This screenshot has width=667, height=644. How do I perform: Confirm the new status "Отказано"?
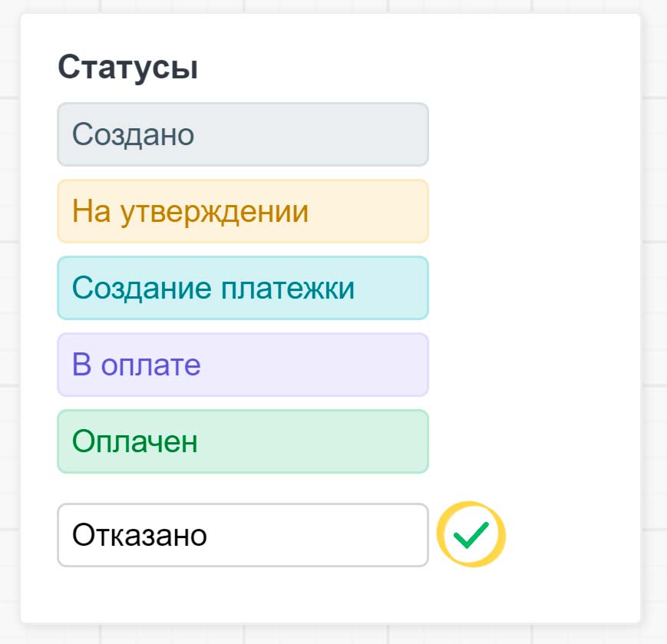tap(471, 535)
